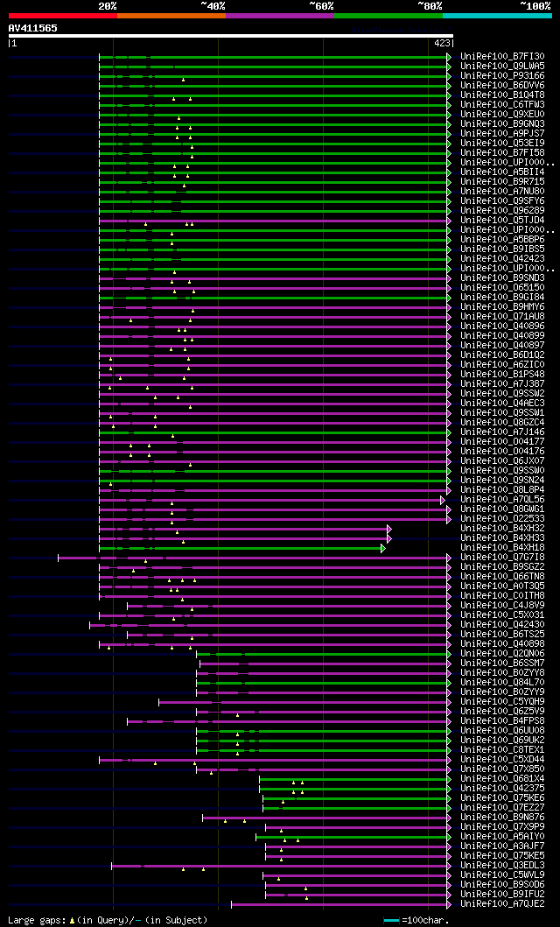Select hit UniRef100_A3AJF7
Image resolution: width=560 pixels, height=927 pixels.
coord(503,846)
